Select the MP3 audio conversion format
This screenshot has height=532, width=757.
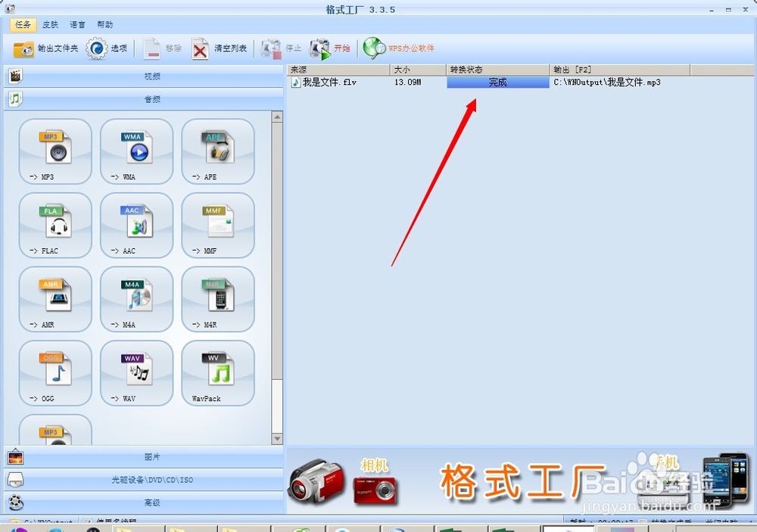pos(55,151)
